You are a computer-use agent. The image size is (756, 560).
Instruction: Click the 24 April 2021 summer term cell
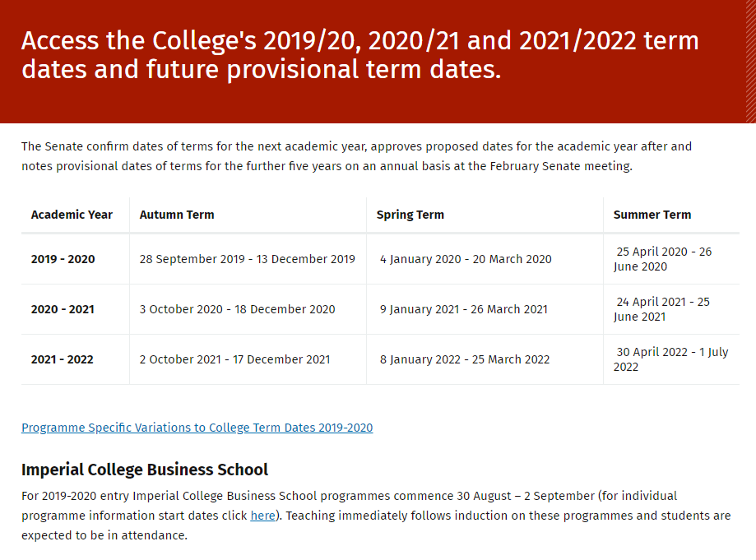661,309
